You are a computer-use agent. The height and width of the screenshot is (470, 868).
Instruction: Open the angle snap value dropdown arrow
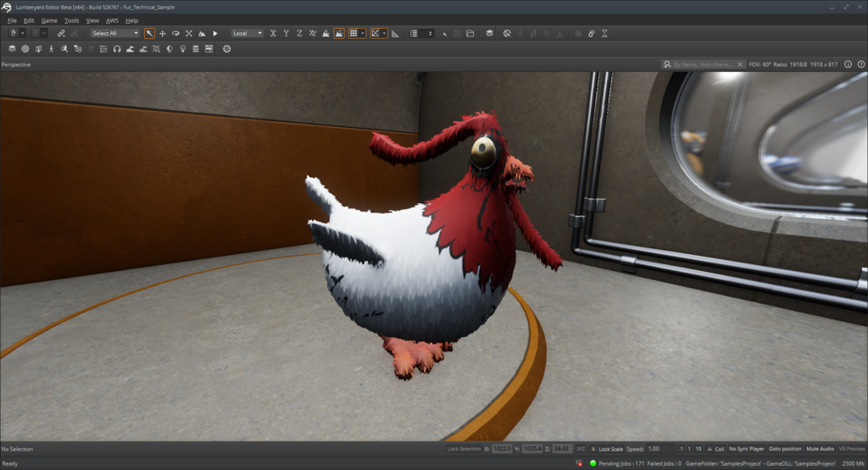tap(384, 33)
